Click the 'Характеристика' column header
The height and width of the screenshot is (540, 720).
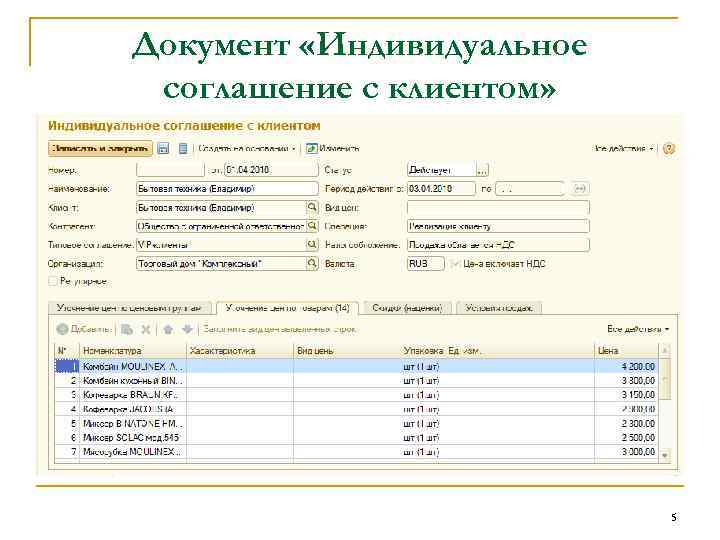click(x=240, y=351)
